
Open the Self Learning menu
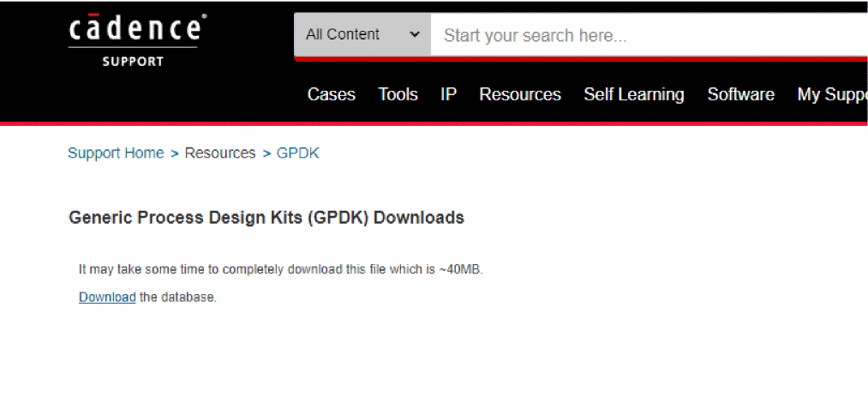click(634, 94)
